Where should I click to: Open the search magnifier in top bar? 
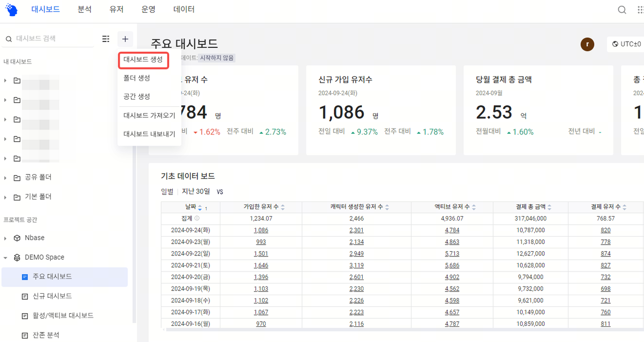622,10
